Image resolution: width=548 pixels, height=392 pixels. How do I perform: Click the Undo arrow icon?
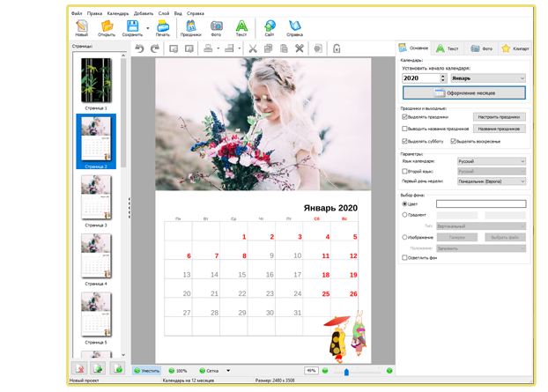138,48
